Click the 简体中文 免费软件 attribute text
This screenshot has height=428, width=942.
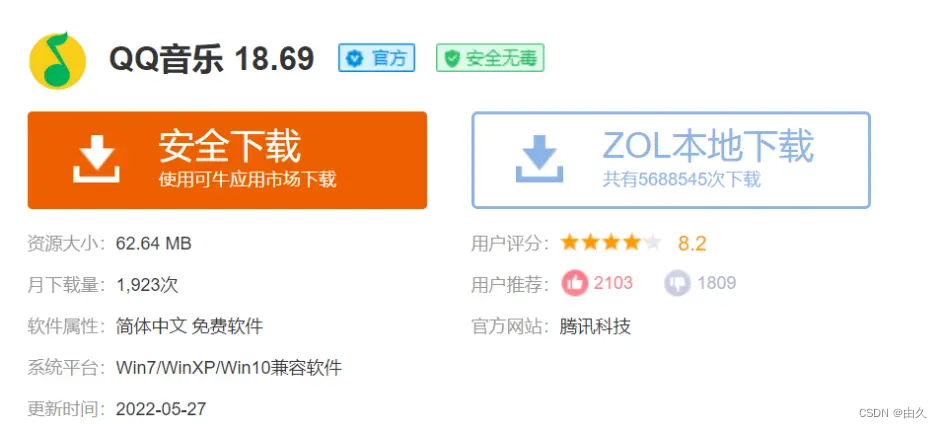click(x=189, y=326)
